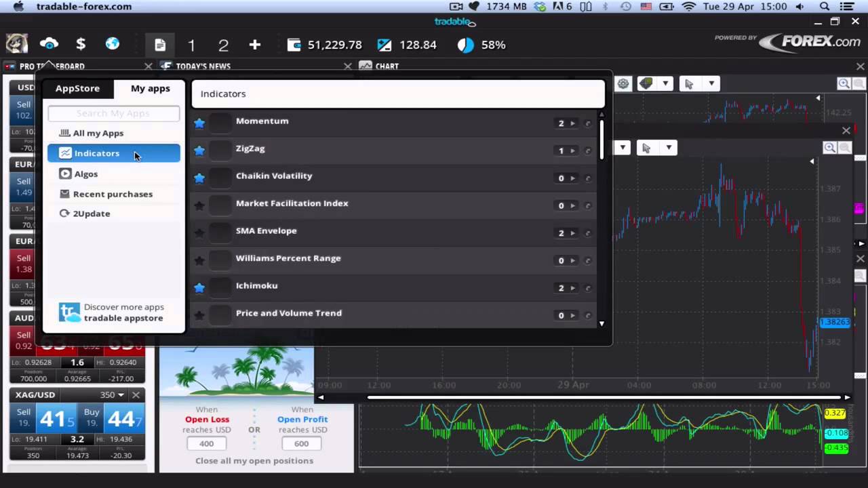
Task: Open the cloud app store icon
Action: pos(49,45)
